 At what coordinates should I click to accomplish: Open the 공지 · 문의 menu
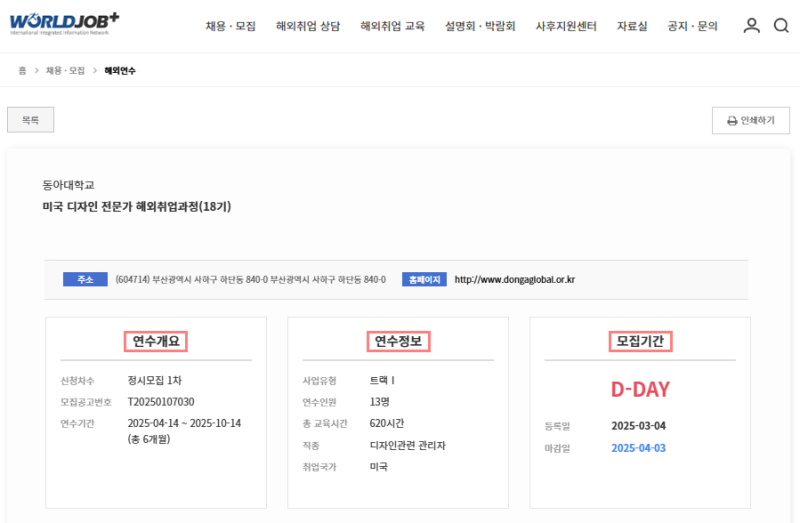692,26
